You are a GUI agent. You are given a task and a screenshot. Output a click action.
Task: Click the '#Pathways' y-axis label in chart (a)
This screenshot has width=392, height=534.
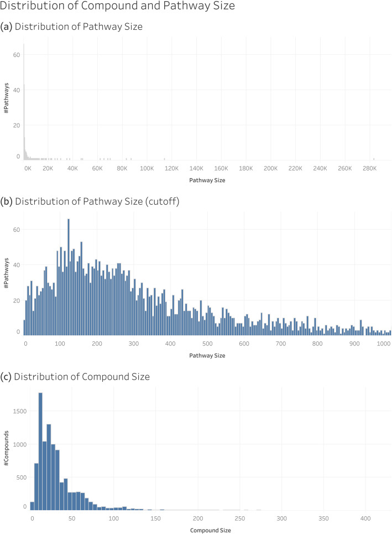pyautogui.click(x=6, y=98)
